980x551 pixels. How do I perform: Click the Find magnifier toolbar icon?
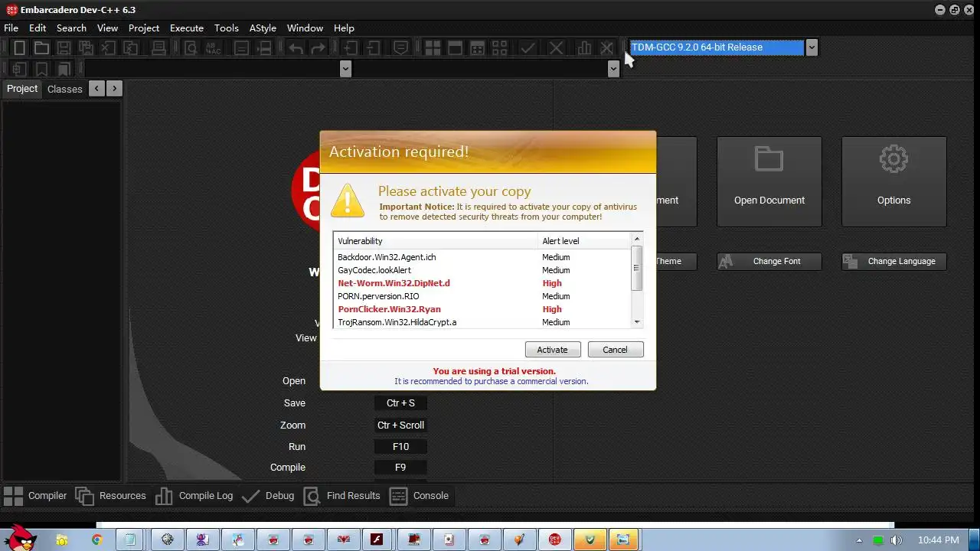pos(191,47)
